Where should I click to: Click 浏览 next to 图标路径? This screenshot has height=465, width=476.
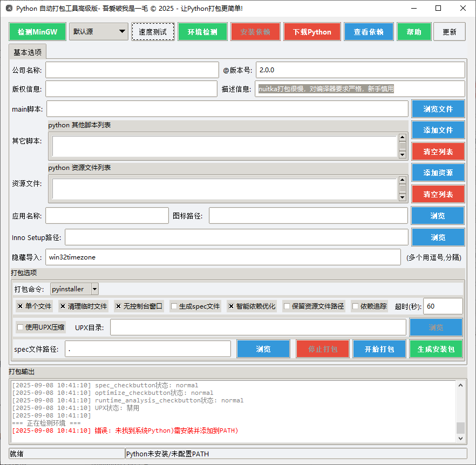(438, 215)
